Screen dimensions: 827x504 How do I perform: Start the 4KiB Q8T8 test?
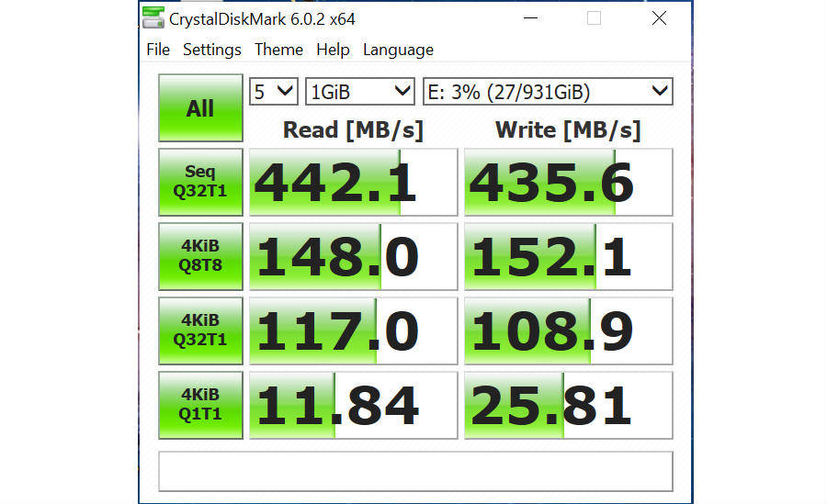200,256
